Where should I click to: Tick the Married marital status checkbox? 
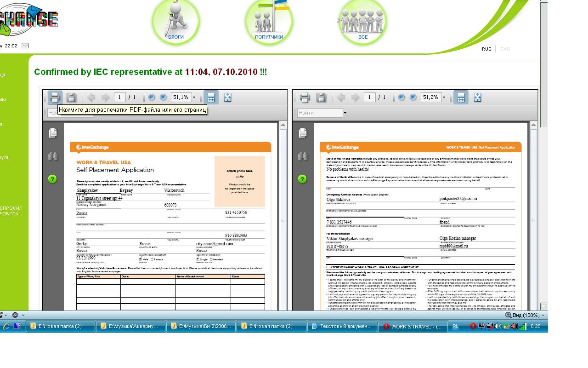pyautogui.click(x=211, y=259)
